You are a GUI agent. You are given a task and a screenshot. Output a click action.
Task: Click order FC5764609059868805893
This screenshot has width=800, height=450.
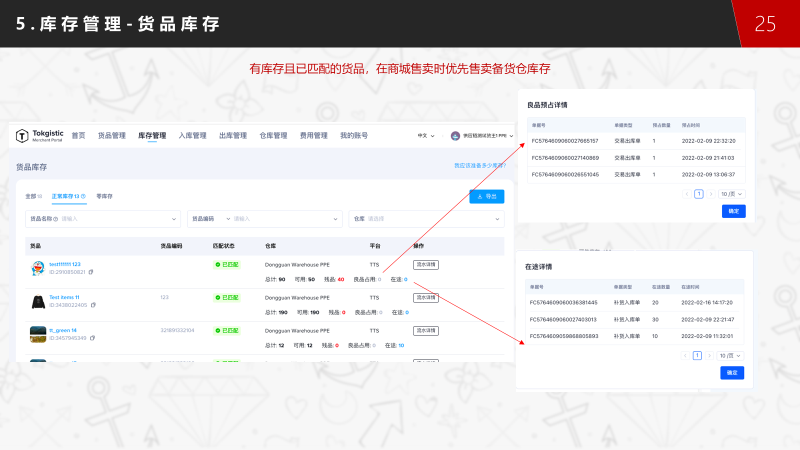[x=564, y=336]
